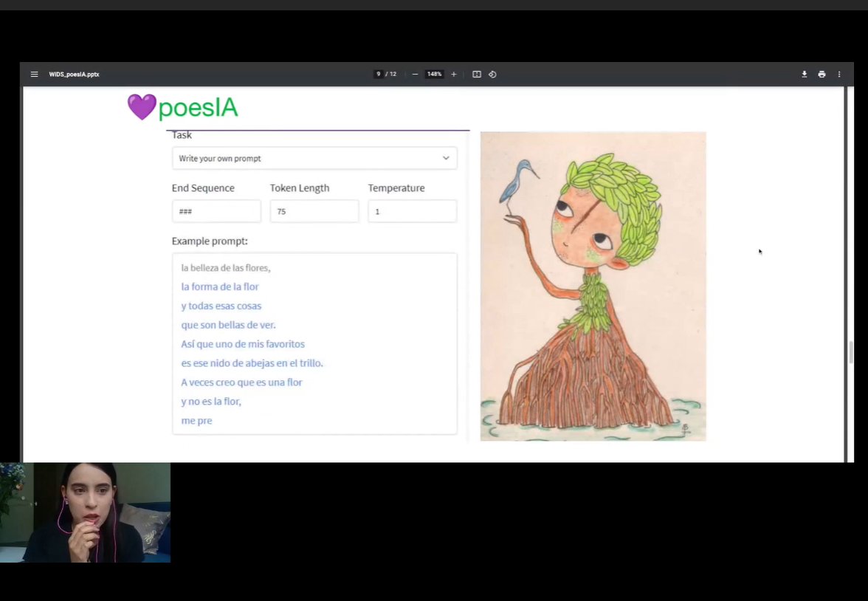Click the page number field showing 9

click(379, 75)
